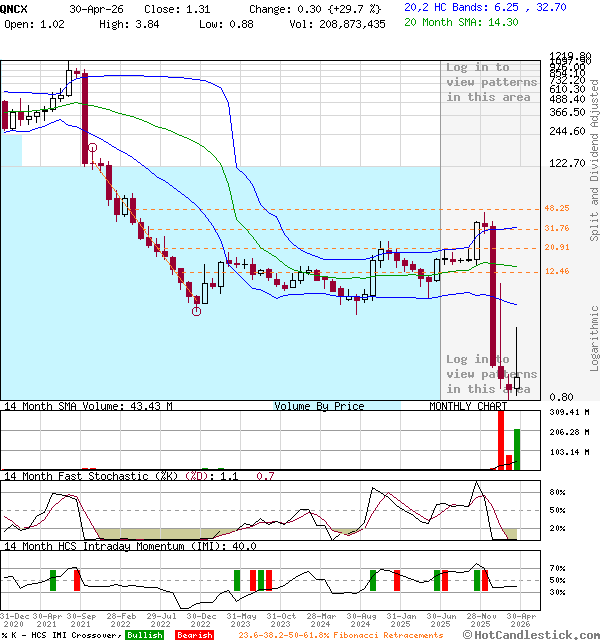
Task: Click the green Bullish legend badge
Action: click(145, 635)
